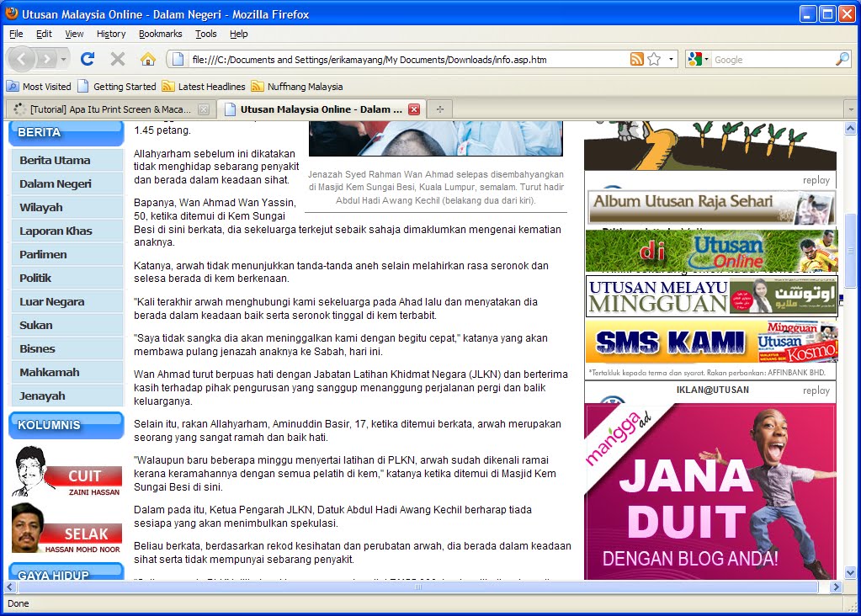Click the Firefox logo in title bar
Viewport: 861px width, 616px height.
pos(12,13)
